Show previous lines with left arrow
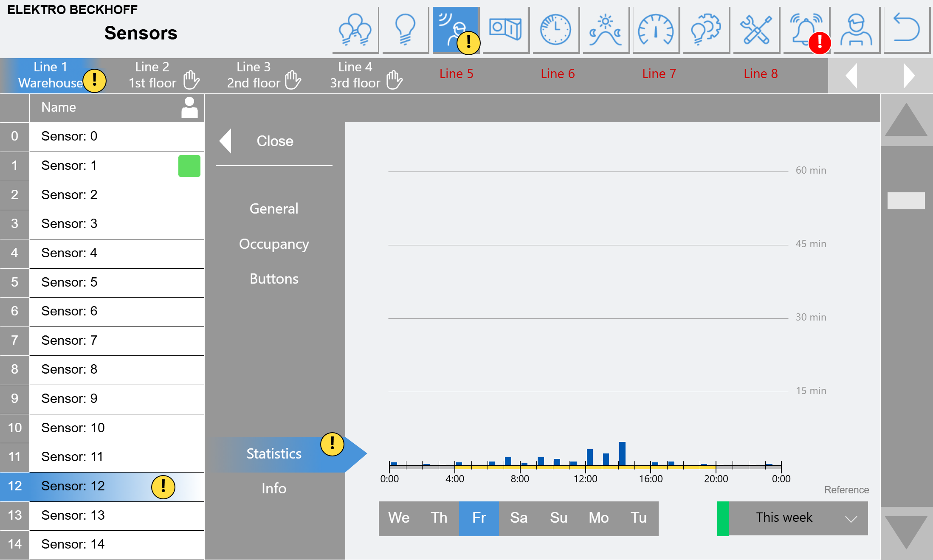 tap(851, 76)
